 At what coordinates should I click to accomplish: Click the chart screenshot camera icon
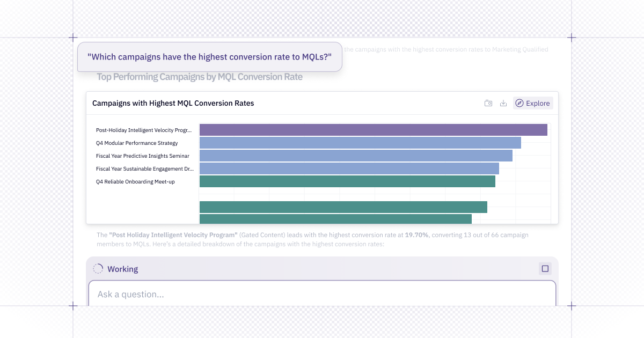point(488,103)
